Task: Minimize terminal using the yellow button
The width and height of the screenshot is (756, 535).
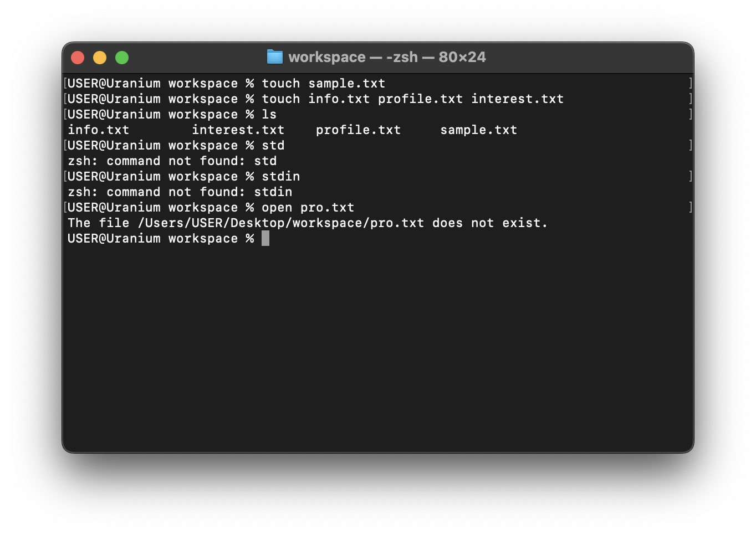Action: coord(100,58)
